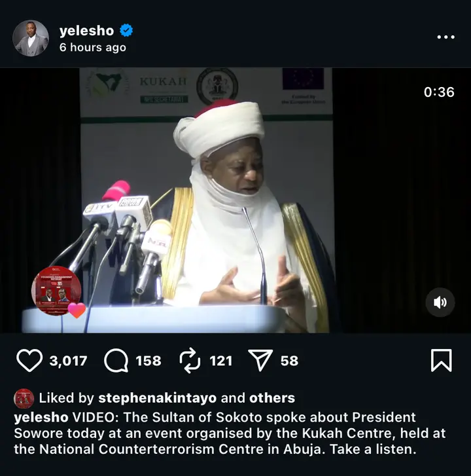Share the post via paper plane icon
The width and height of the screenshot is (471, 476).
click(x=260, y=360)
